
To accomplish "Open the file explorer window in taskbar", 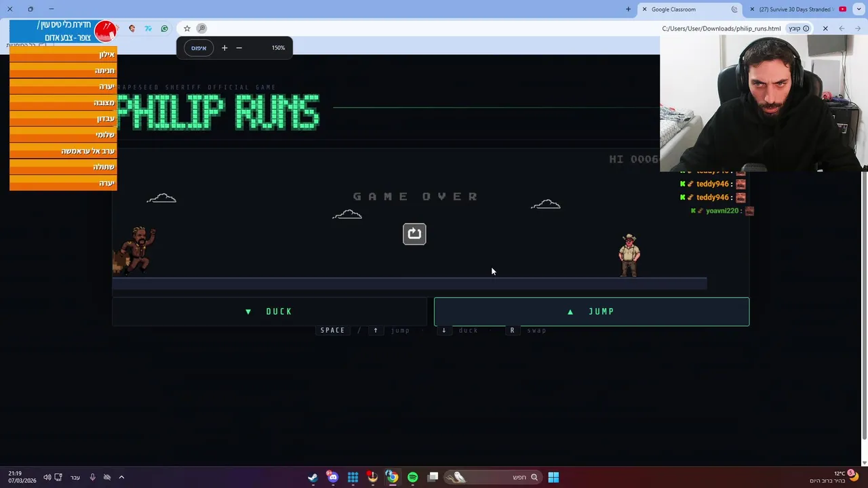I will point(433,477).
